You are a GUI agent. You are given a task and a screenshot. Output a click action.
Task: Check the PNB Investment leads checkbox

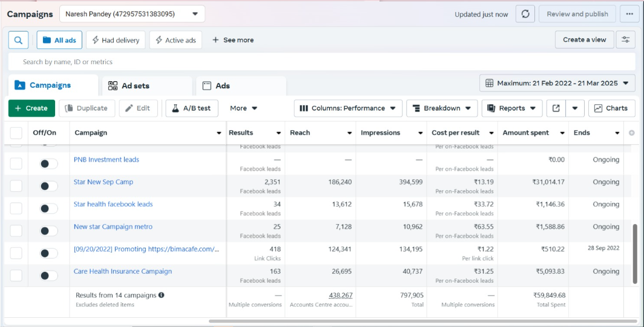pyautogui.click(x=16, y=163)
